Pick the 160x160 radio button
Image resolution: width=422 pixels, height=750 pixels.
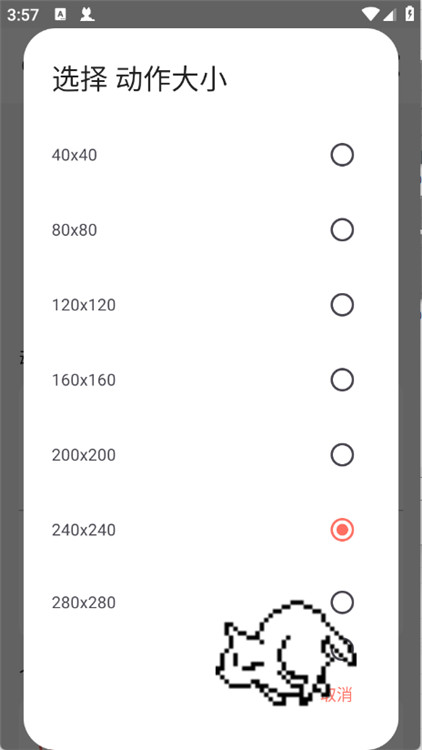click(x=342, y=380)
